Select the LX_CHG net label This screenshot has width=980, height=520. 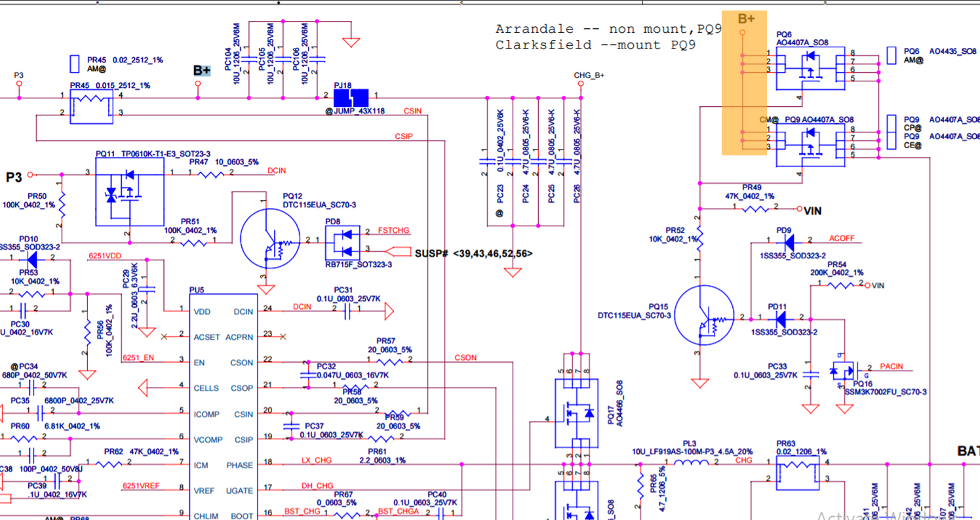317,460
